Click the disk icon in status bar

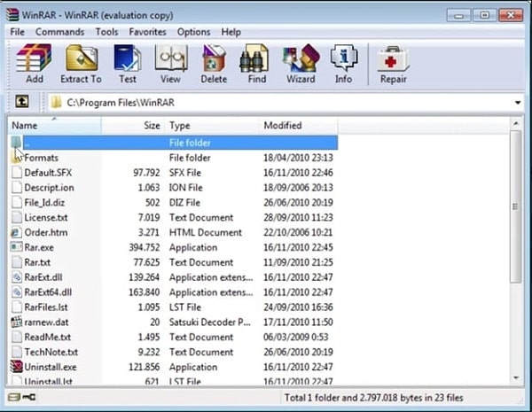click(14, 397)
